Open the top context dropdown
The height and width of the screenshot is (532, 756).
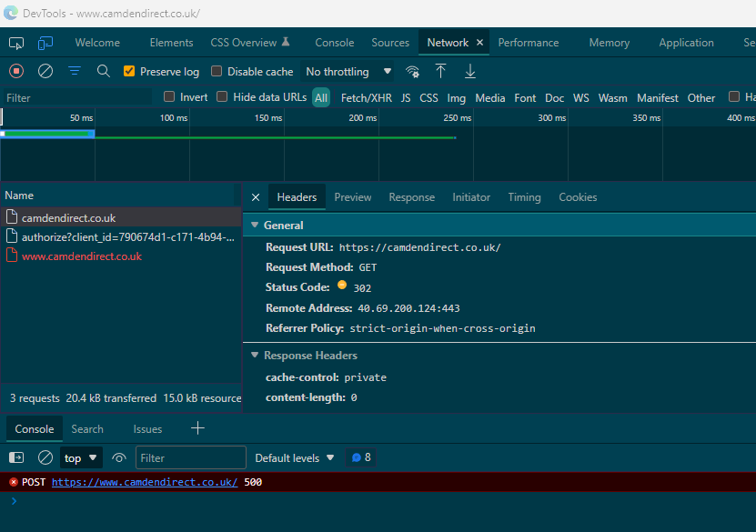coord(81,457)
